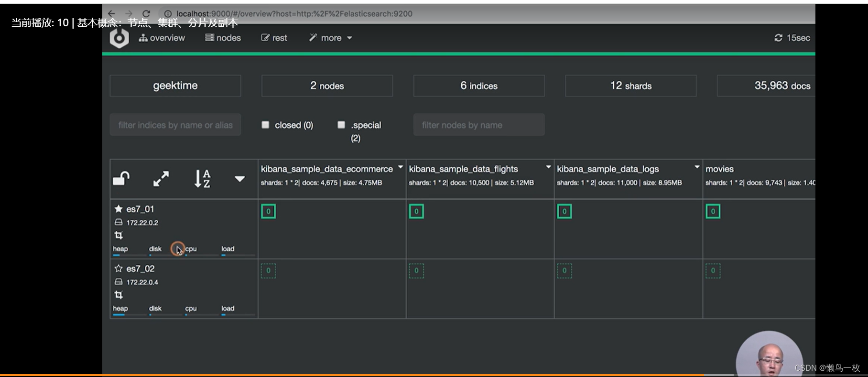This screenshot has width=868, height=377.
Task: Click the localhost:9000 address bar
Action: (x=294, y=14)
